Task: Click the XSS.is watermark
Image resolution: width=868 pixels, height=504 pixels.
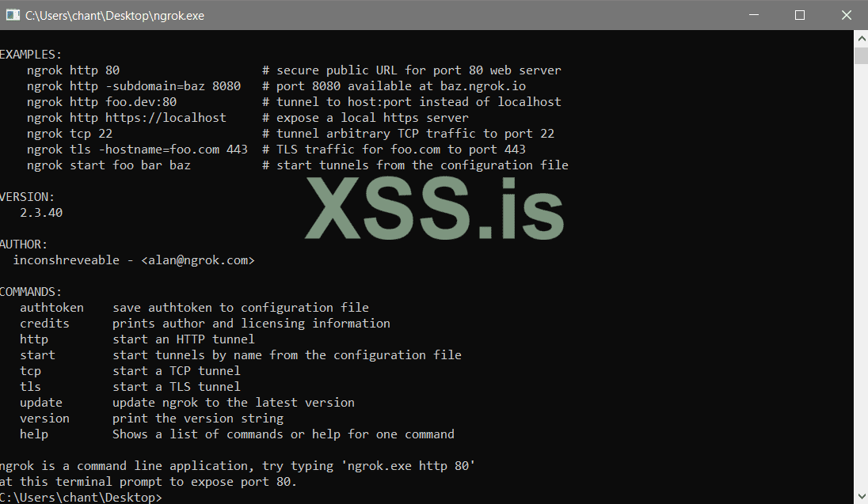Action: (433, 208)
